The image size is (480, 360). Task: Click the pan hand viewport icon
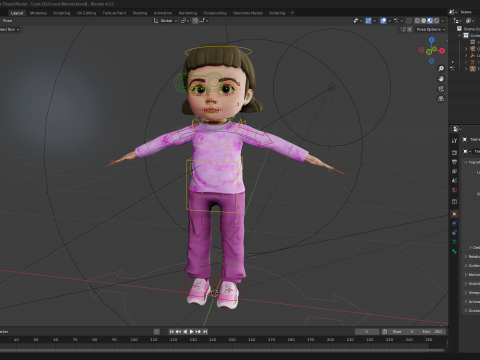[441, 79]
